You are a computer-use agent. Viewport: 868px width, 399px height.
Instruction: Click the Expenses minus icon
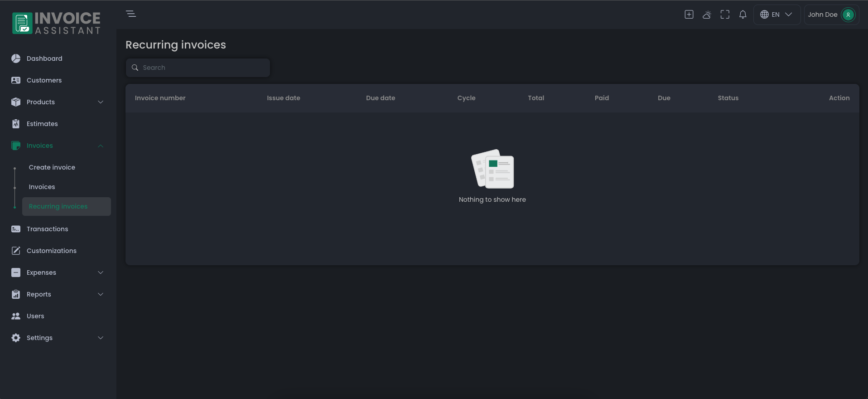pyautogui.click(x=16, y=272)
